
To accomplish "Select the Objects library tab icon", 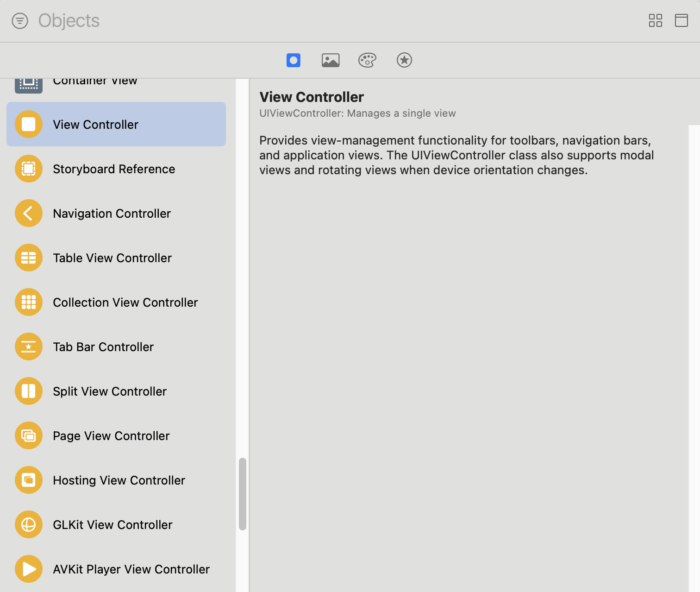I will pos(294,60).
